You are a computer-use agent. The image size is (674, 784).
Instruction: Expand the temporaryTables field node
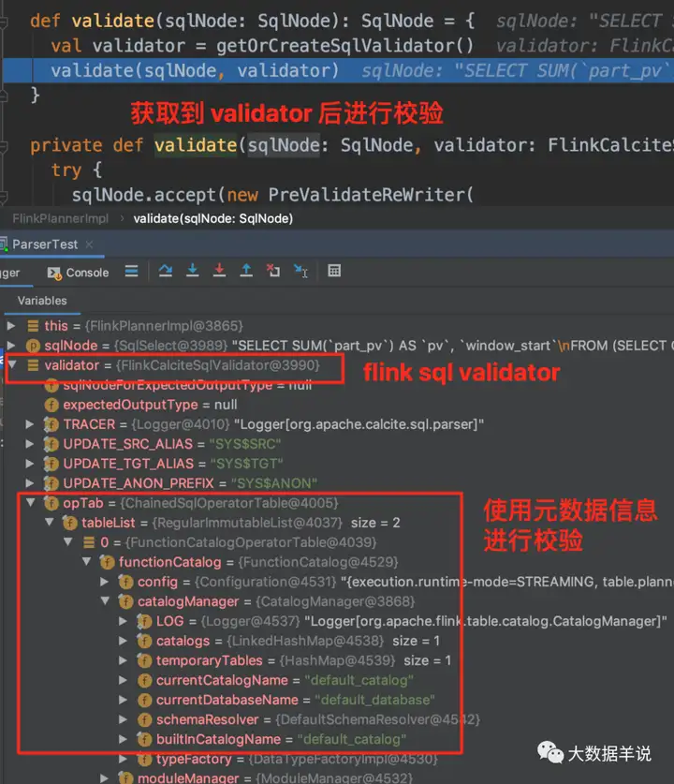coord(124,660)
